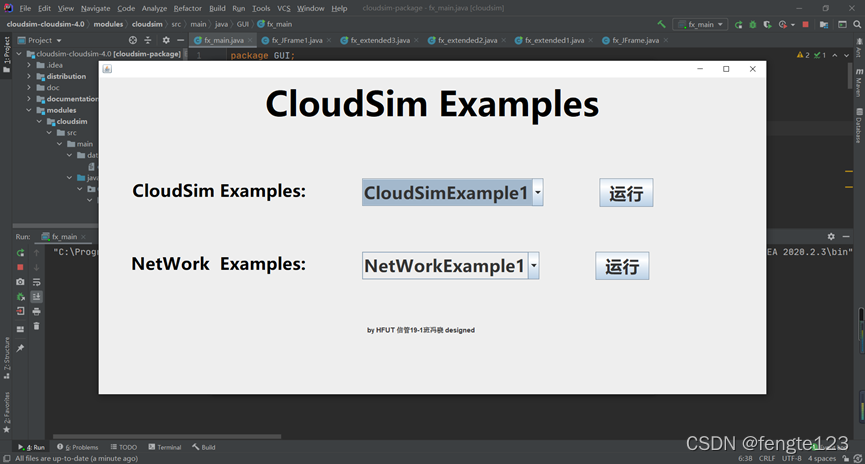Click the Exit icon in Run panel
Viewport: 865px width, 464px height.
(20, 311)
